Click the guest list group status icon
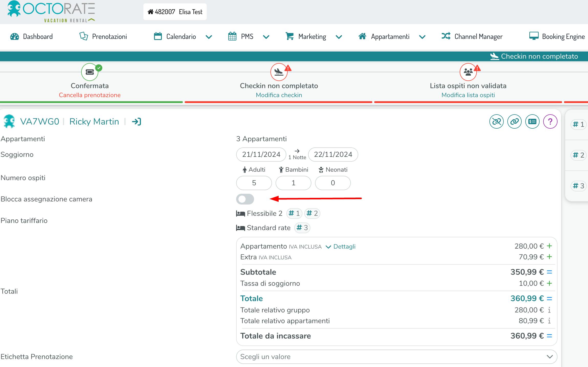 click(468, 72)
